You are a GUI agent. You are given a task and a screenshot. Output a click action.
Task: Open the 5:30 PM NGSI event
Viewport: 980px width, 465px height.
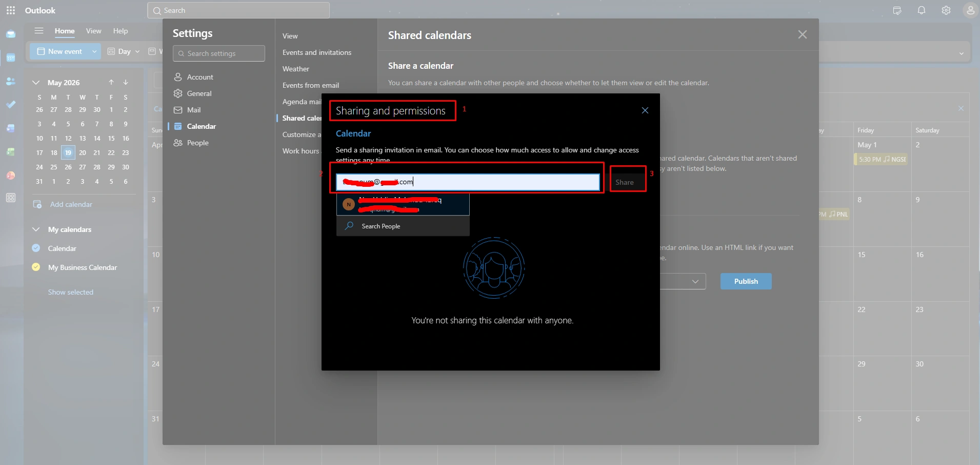tap(882, 159)
